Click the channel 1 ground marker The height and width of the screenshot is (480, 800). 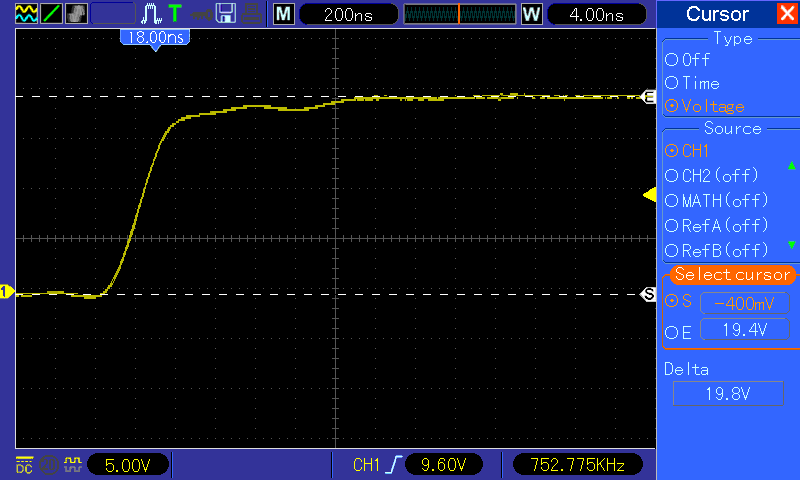[x=7, y=292]
